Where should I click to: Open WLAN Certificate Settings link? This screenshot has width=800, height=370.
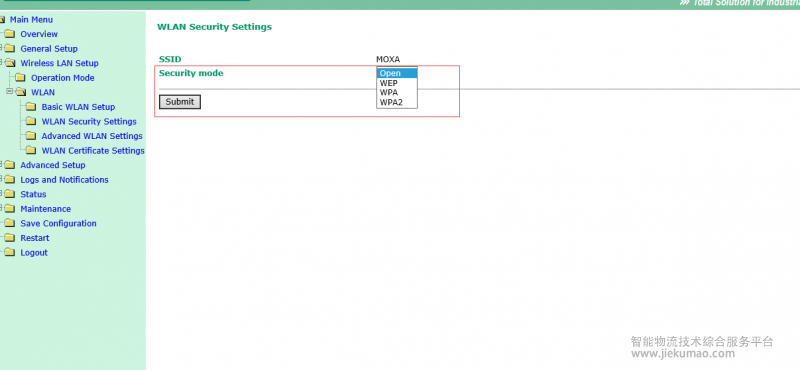point(93,151)
